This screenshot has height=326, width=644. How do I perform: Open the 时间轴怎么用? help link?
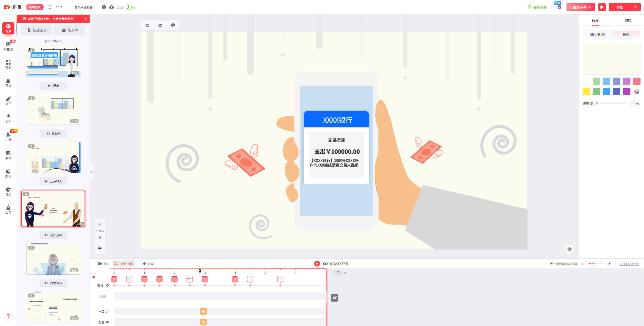click(629, 264)
